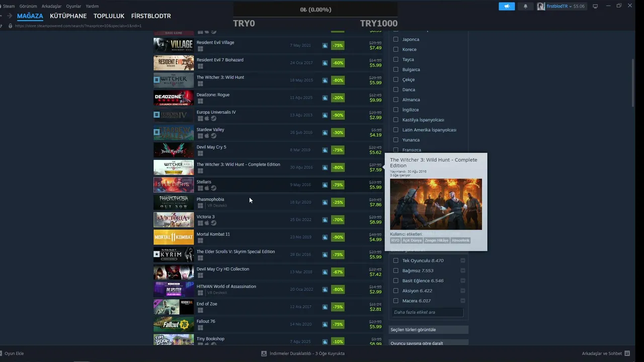Check the Tek Oyunculu tag filter
The image size is (644, 362).
pyautogui.click(x=395, y=260)
